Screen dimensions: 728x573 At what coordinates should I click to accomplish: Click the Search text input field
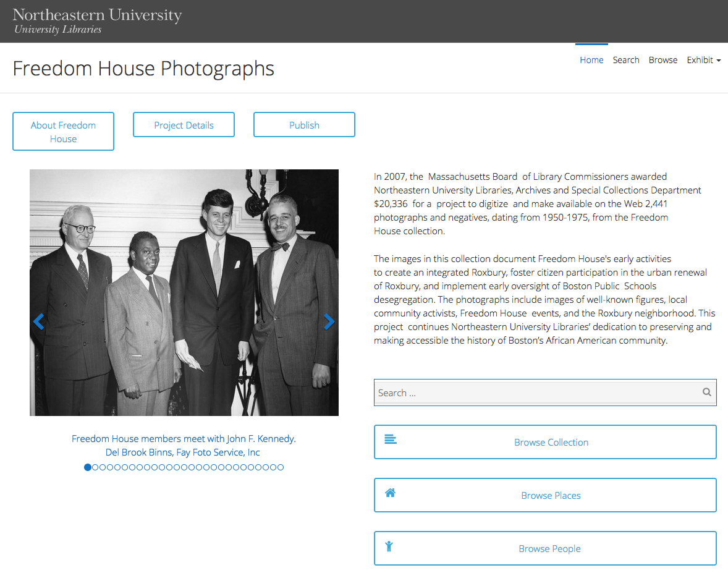(545, 393)
